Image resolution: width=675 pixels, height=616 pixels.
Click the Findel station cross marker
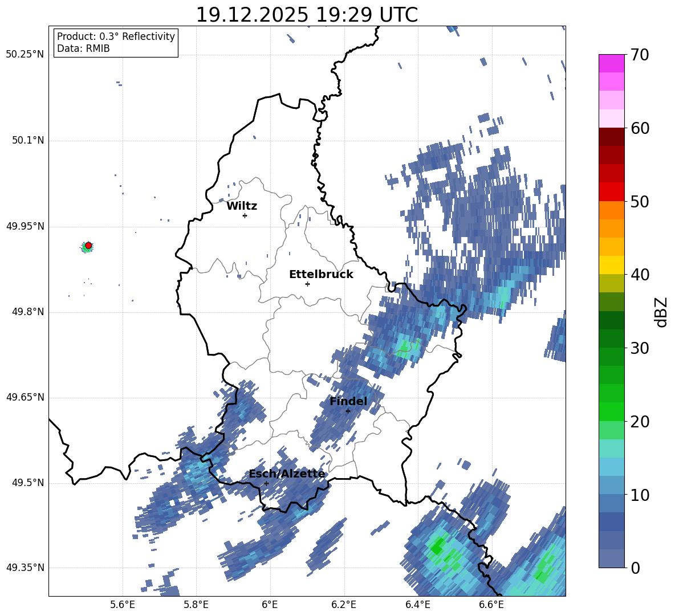click(348, 411)
